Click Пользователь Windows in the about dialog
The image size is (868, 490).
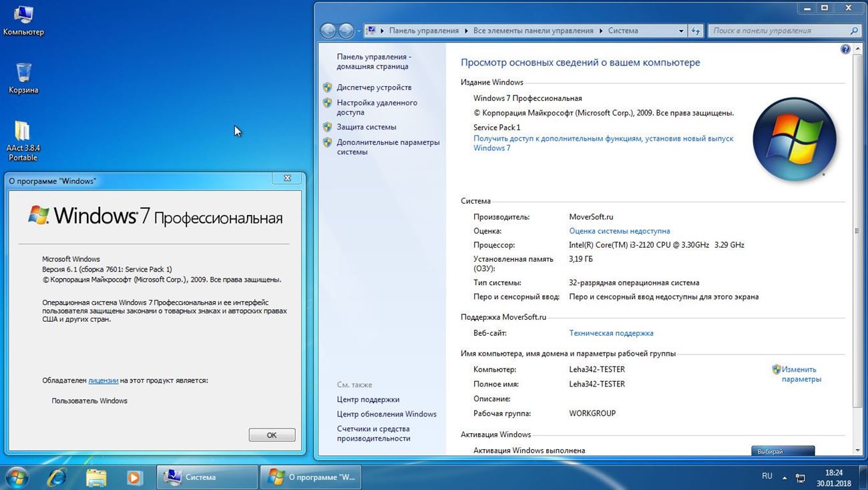89,401
